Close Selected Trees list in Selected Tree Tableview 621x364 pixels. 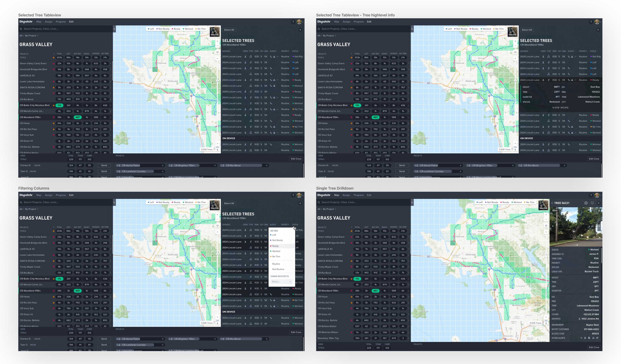[x=300, y=30]
